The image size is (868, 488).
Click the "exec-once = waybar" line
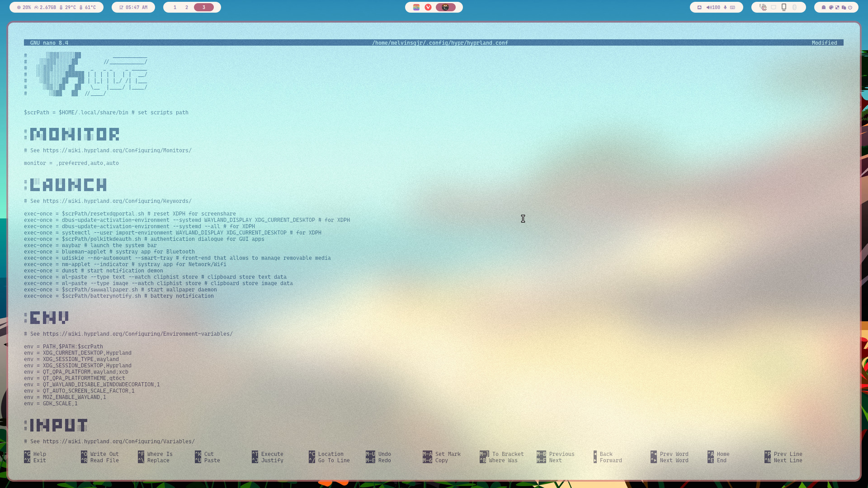pyautogui.click(x=90, y=245)
